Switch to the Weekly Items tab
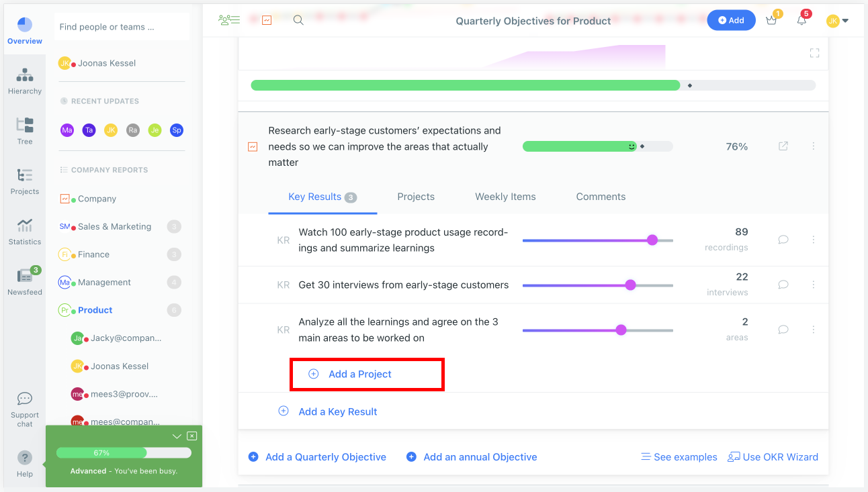Screen dimensions: 868x492 pos(505,197)
